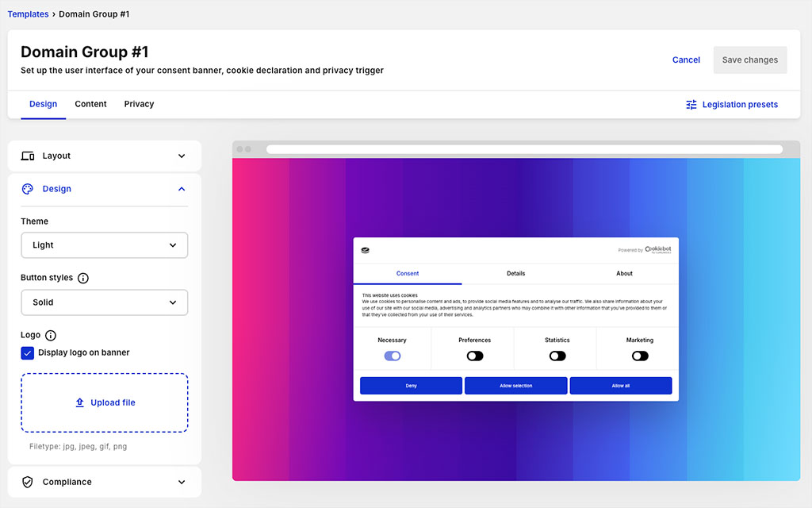Select the Details tab in the banner preview

pos(515,273)
